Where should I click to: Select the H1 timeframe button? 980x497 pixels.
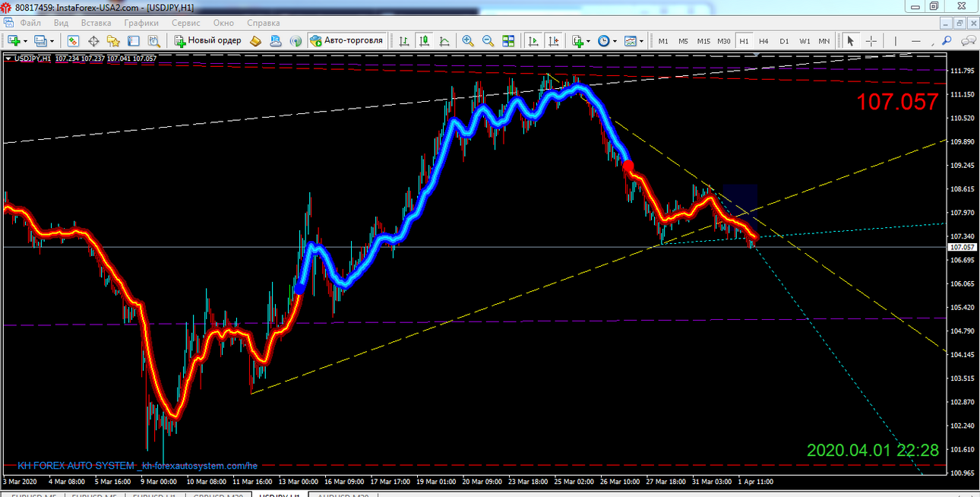point(744,40)
